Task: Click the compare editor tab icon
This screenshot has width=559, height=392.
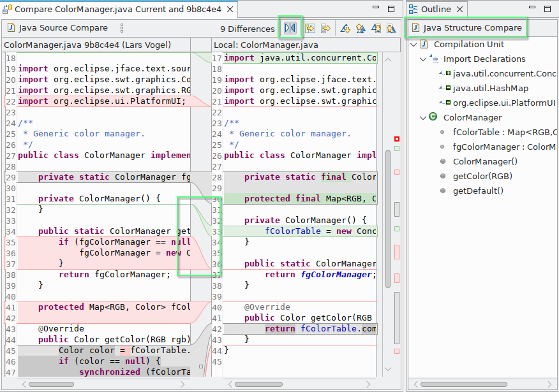Action: click(8, 9)
